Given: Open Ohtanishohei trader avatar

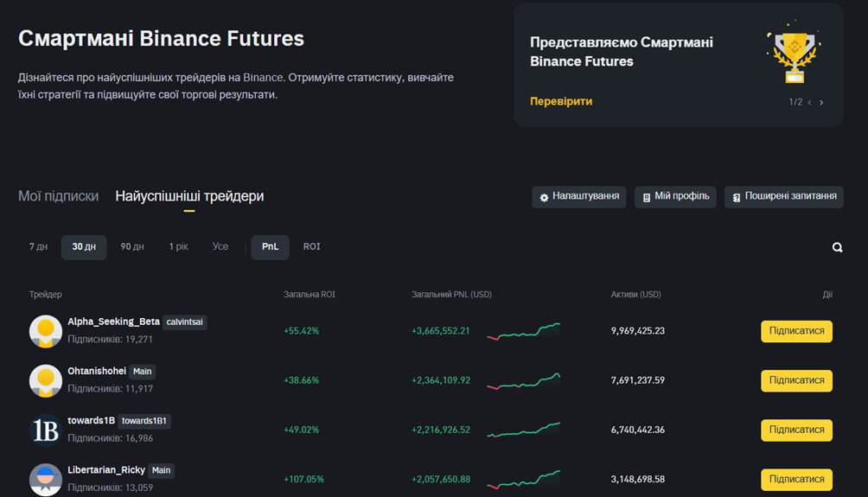Looking at the screenshot, I should coord(46,380).
